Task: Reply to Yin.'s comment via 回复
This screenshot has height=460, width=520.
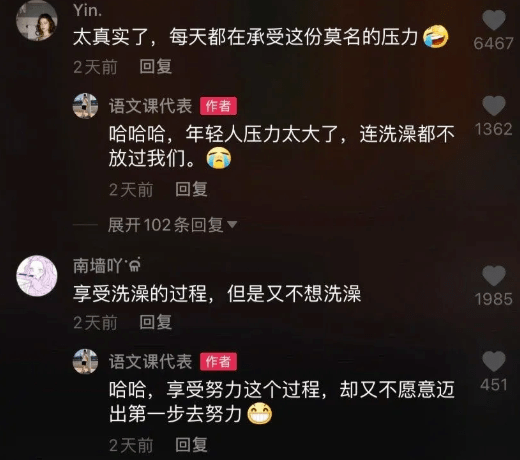Action: (x=155, y=67)
